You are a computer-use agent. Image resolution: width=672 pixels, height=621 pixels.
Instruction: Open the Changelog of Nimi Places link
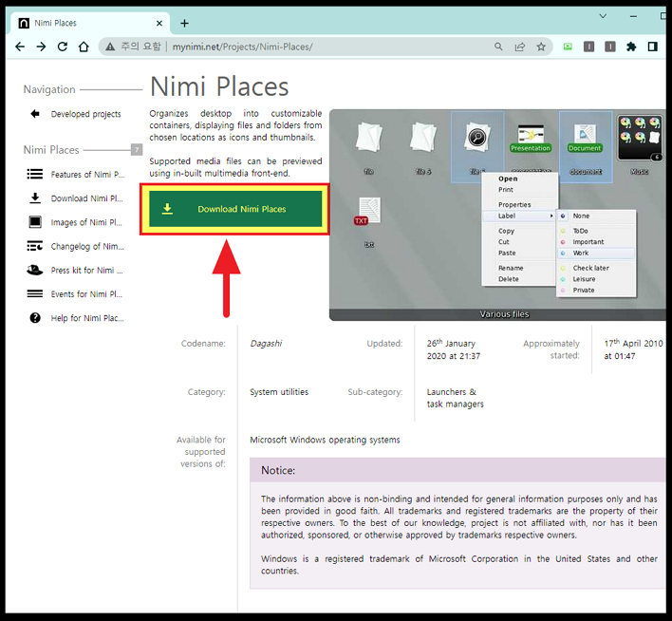87,247
